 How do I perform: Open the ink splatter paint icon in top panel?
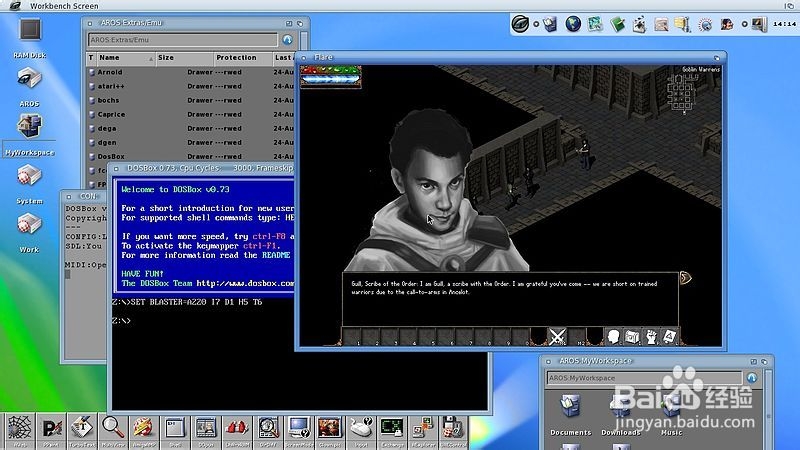pyautogui.click(x=639, y=24)
